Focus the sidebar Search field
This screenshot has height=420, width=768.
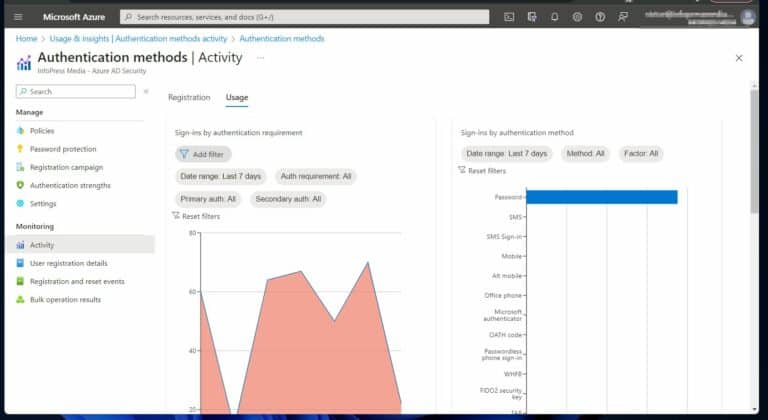point(76,92)
